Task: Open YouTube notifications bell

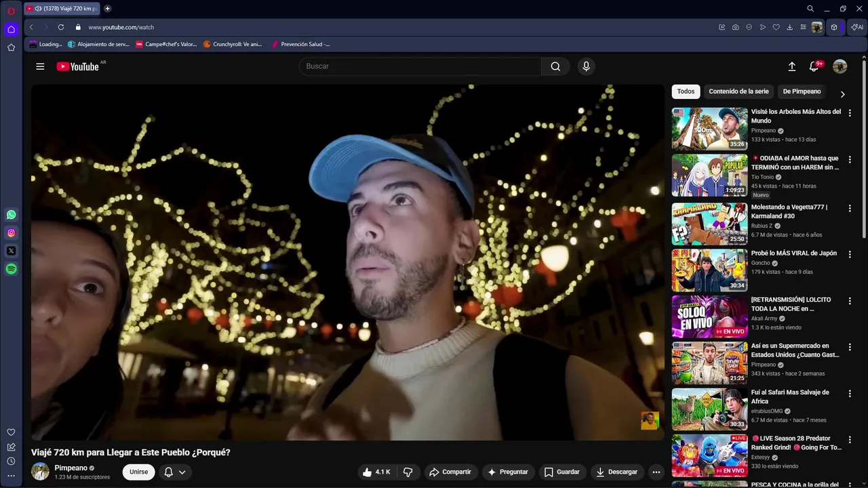Action: point(814,66)
